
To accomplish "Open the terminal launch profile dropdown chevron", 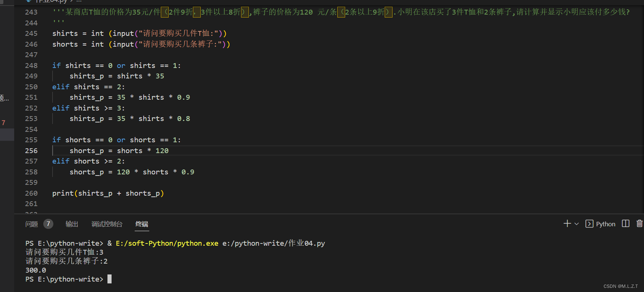I will pyautogui.click(x=576, y=224).
